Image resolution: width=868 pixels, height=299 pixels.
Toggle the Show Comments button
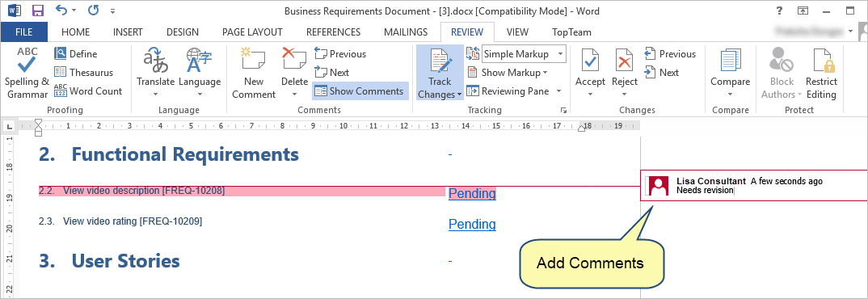(360, 91)
